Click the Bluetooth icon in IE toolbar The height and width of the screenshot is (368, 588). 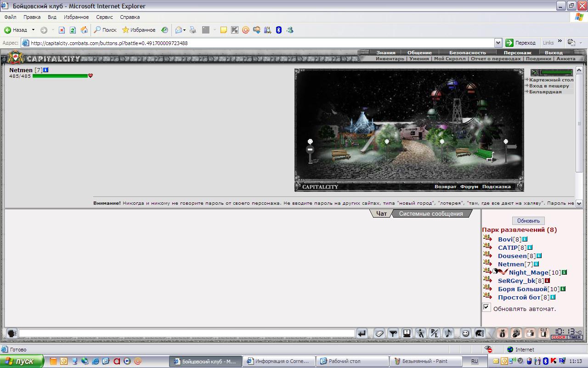tap(278, 30)
